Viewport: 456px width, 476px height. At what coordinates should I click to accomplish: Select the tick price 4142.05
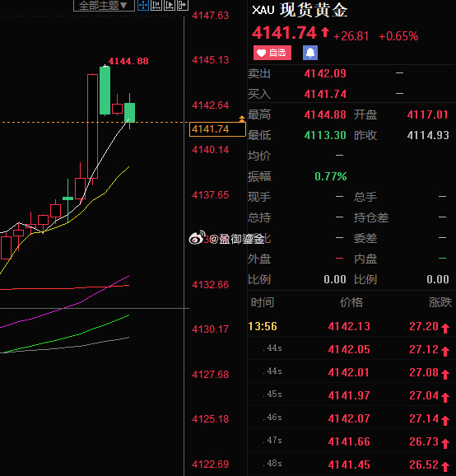pyautogui.click(x=349, y=349)
